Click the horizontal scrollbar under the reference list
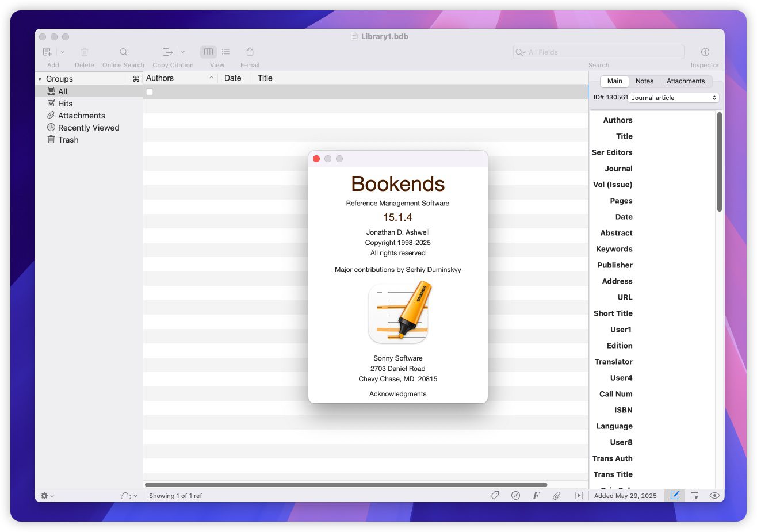757x532 pixels. click(346, 485)
